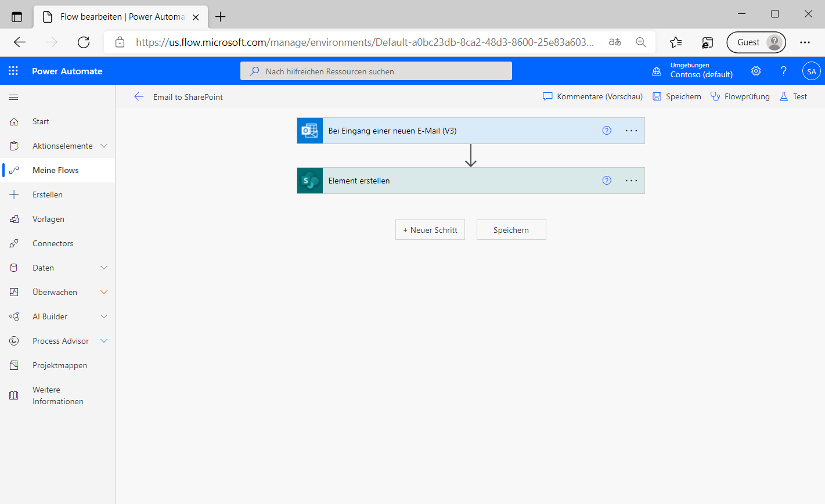Open the browser zoom magnifier icon
The height and width of the screenshot is (504, 825).
point(641,42)
